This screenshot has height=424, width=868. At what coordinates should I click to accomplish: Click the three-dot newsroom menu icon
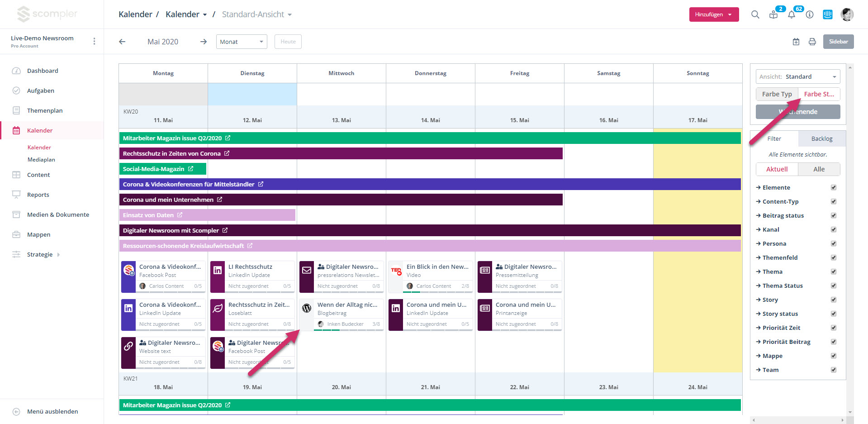pyautogui.click(x=94, y=41)
